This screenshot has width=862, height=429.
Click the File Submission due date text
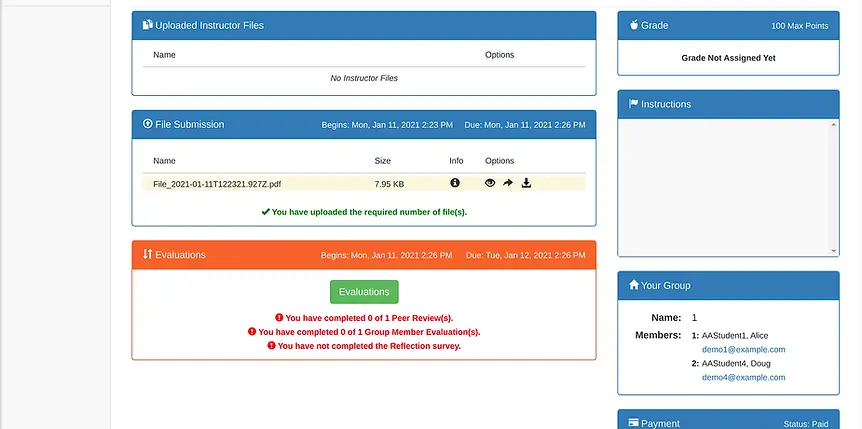tap(525, 125)
